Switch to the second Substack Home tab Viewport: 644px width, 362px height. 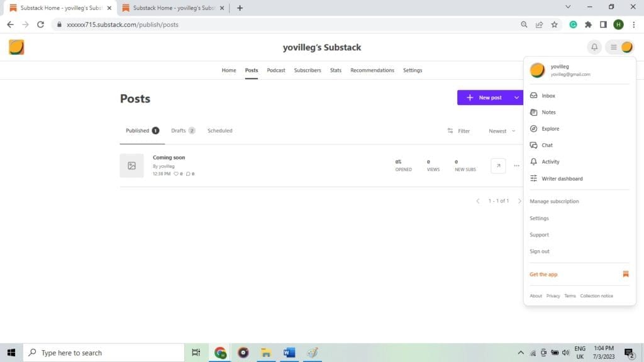coord(173,8)
